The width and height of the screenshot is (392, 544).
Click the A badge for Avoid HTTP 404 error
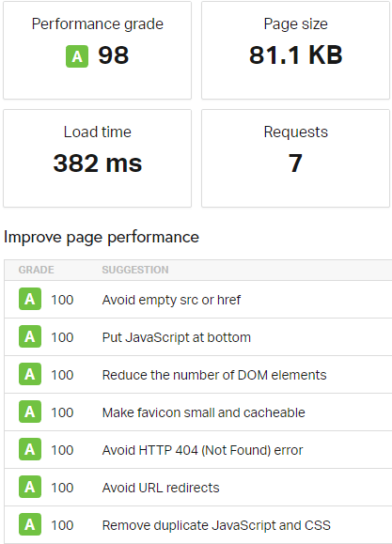[x=30, y=449]
